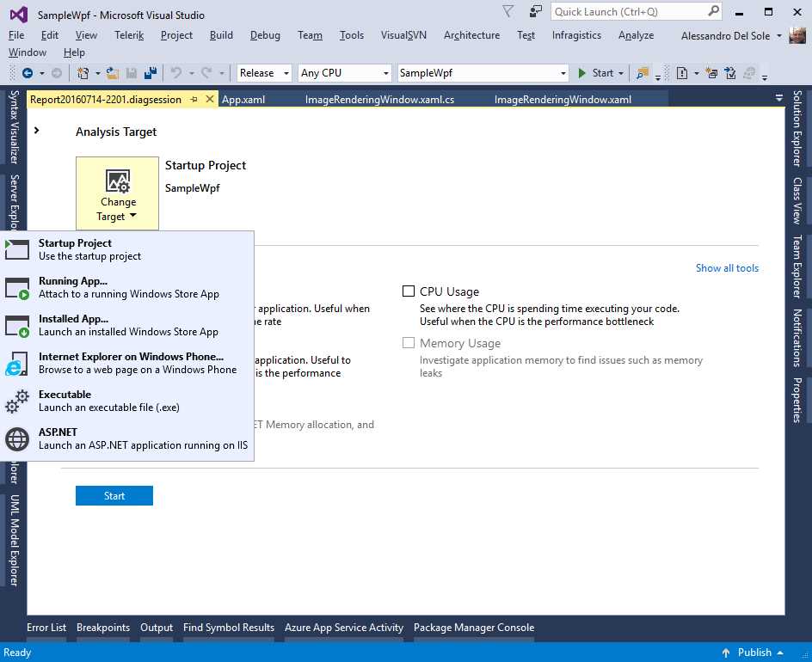Collapse the Analysis Target expander arrow
Screen dimensions: 812x662
(36, 131)
